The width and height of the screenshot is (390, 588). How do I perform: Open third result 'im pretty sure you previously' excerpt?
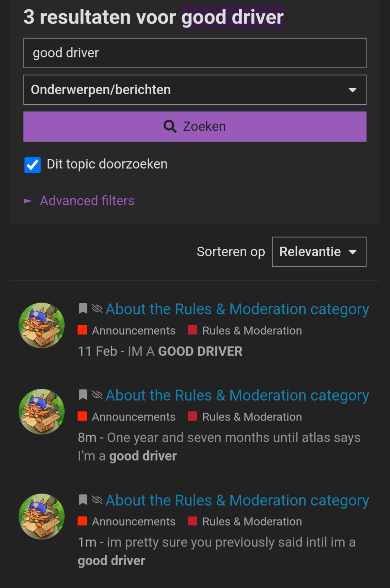217,551
